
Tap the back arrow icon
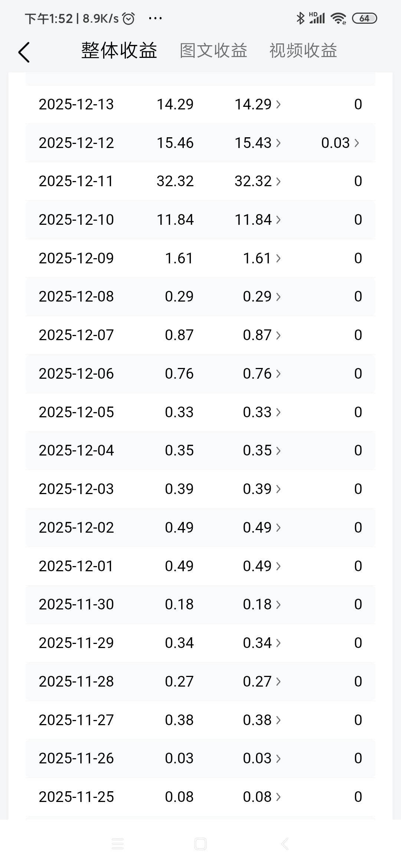(x=24, y=52)
